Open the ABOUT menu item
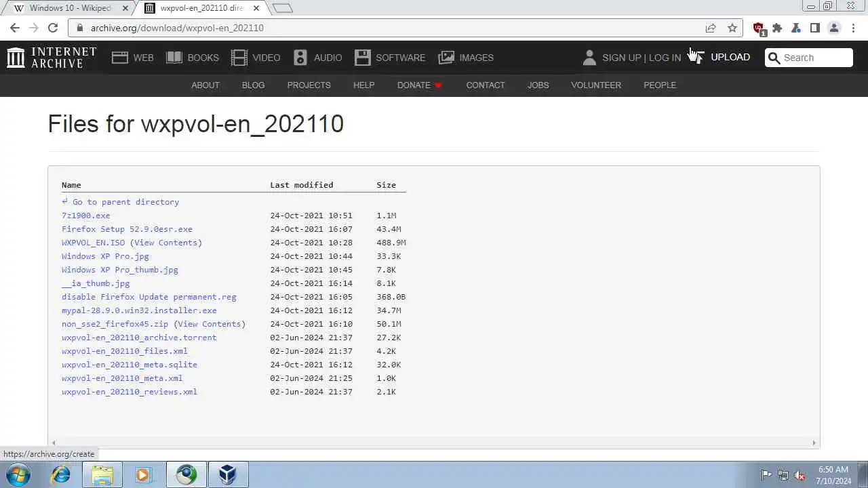The image size is (868, 488). click(x=205, y=85)
